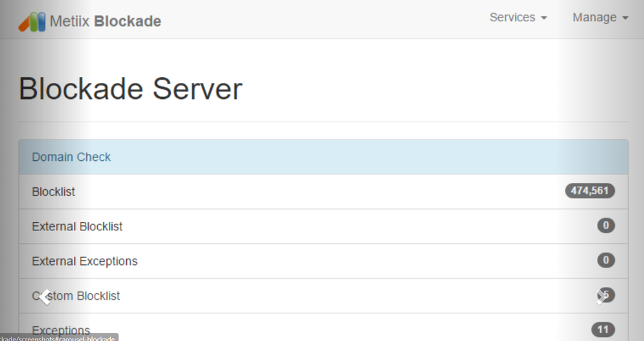
Task: Select the Domain Check panel heading
Action: pyautogui.click(x=324, y=157)
